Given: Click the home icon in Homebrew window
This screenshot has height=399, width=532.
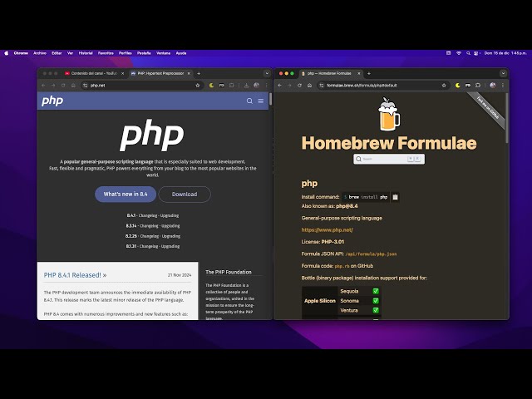Looking at the screenshot, I should (x=309, y=86).
